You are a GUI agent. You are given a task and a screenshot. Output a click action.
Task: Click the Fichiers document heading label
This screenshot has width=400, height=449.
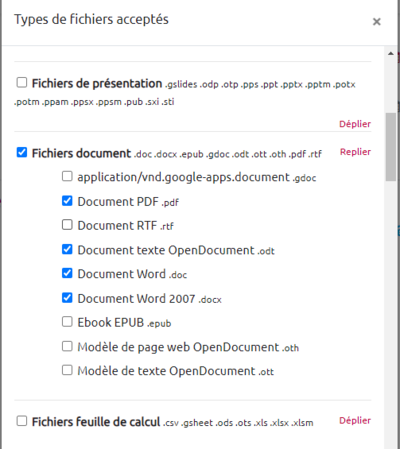point(81,153)
